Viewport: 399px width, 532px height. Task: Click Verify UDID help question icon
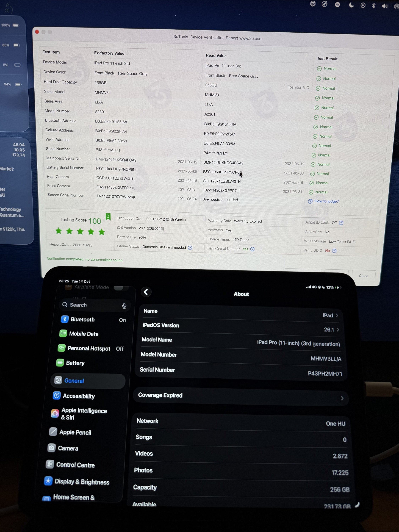[x=334, y=251]
